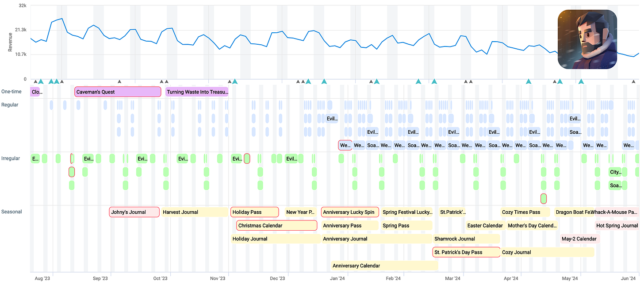This screenshot has height=282, width=644.
Task: Select the Caveman's Quest event bar
Action: click(118, 92)
